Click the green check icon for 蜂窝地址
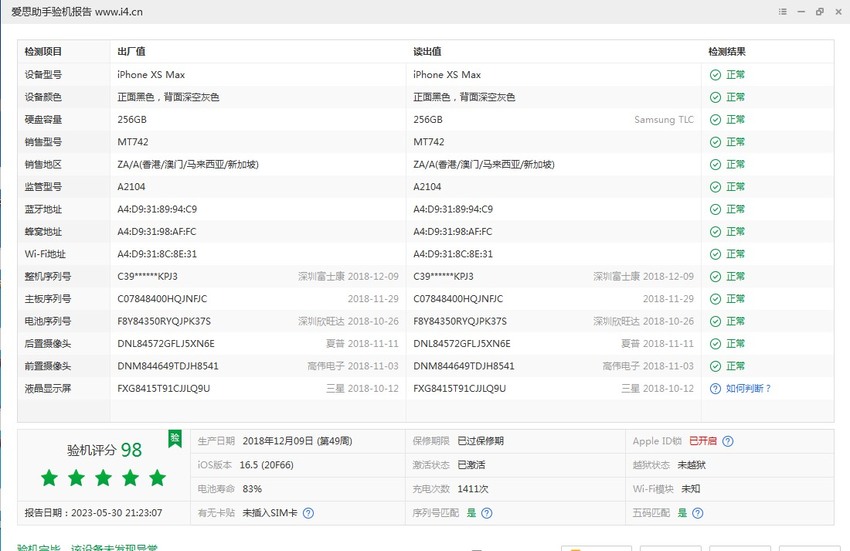The image size is (850, 551). [x=716, y=232]
